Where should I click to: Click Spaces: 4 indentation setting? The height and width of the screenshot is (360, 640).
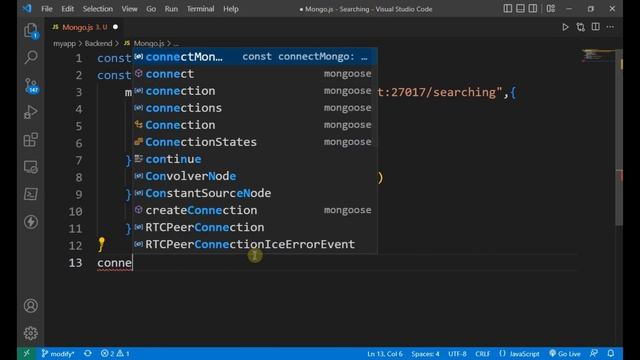(425, 353)
